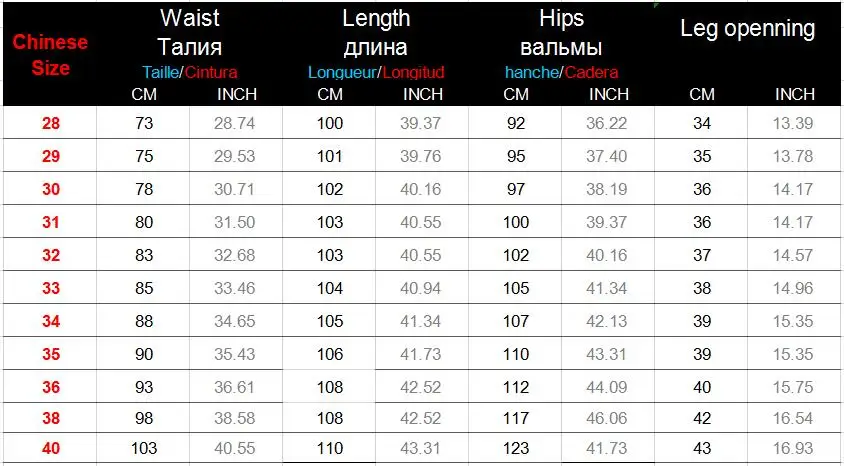
Task: Click the Leg openning header
Action: [748, 28]
